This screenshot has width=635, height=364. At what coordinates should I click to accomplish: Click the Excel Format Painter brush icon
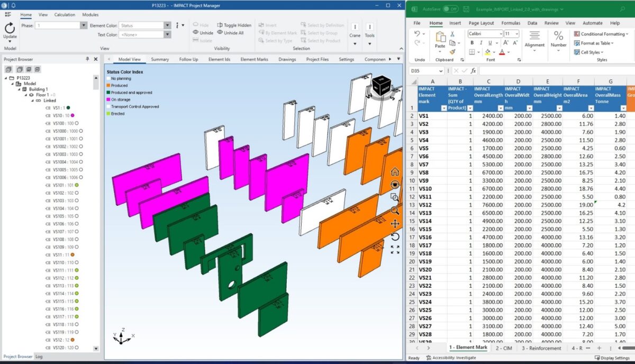pos(452,52)
